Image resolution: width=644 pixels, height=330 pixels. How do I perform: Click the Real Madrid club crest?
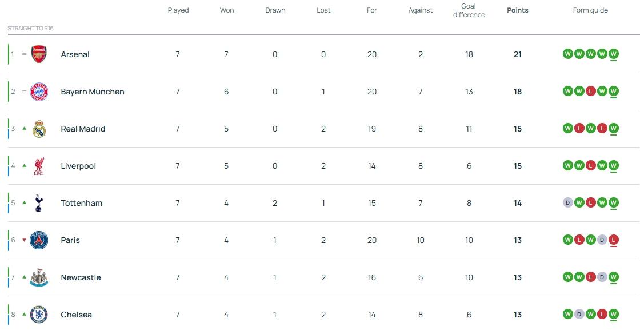pos(39,129)
